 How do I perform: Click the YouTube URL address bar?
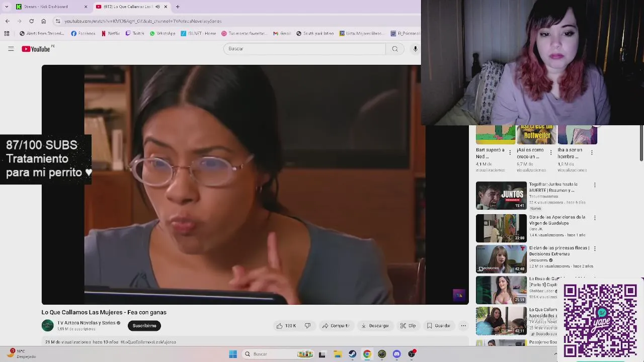pyautogui.click(x=236, y=21)
